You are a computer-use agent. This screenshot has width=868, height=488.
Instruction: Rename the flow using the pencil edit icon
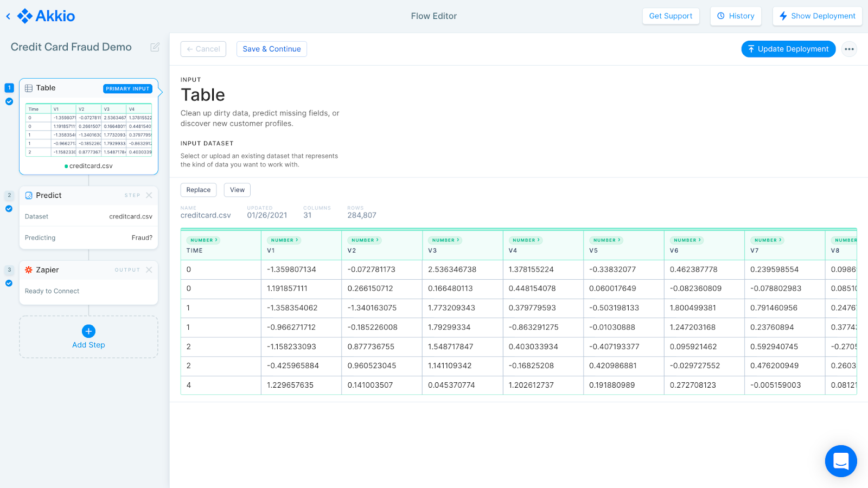pyautogui.click(x=155, y=47)
